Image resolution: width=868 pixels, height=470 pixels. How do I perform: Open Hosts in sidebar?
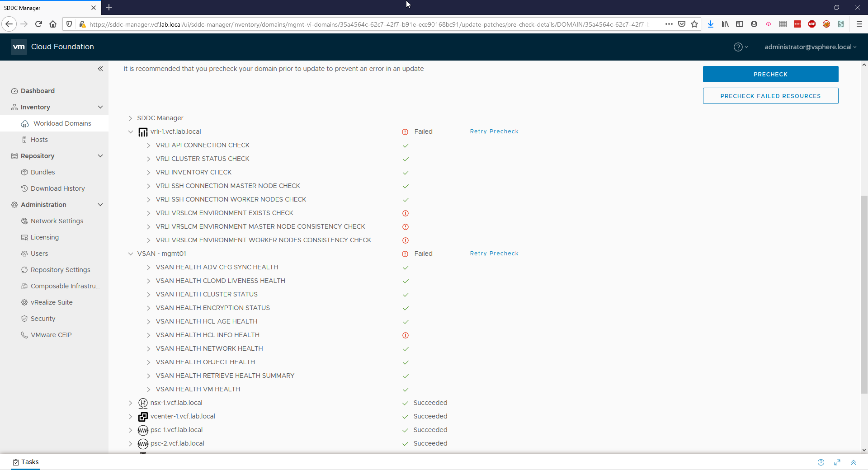pos(39,140)
